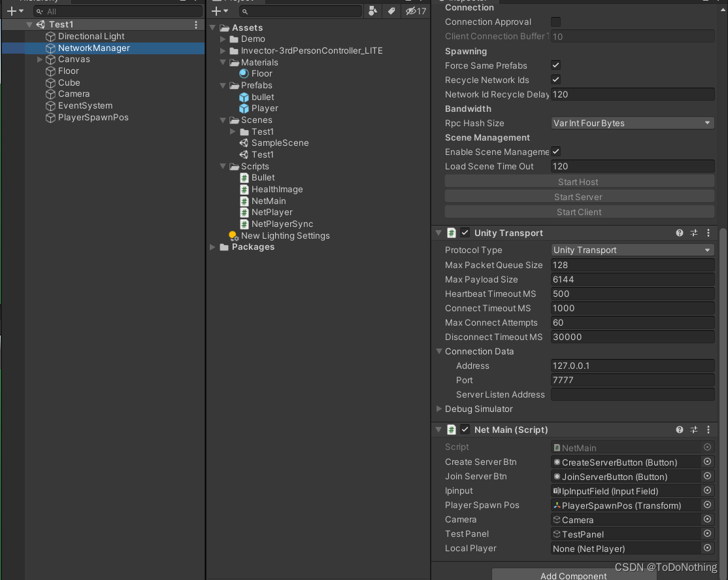Collapse the Prefabs folder
Screen dimensions: 728x580
(223, 86)
